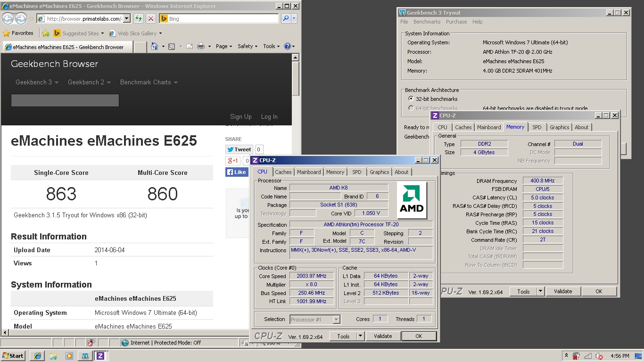Click the popup blocker status bar icon

pos(91,343)
